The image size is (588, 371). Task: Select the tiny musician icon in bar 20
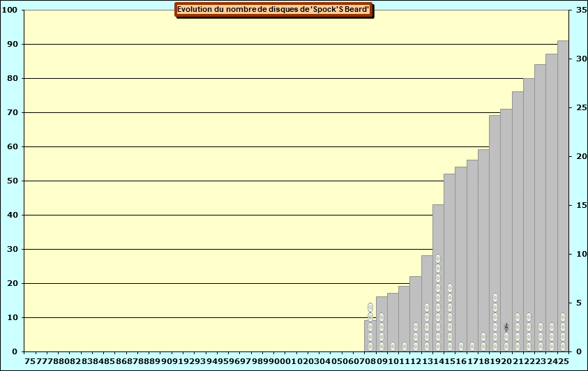506,327
